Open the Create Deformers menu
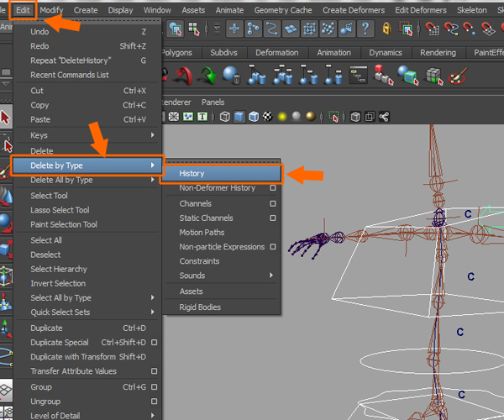The image size is (504, 420). (x=354, y=10)
